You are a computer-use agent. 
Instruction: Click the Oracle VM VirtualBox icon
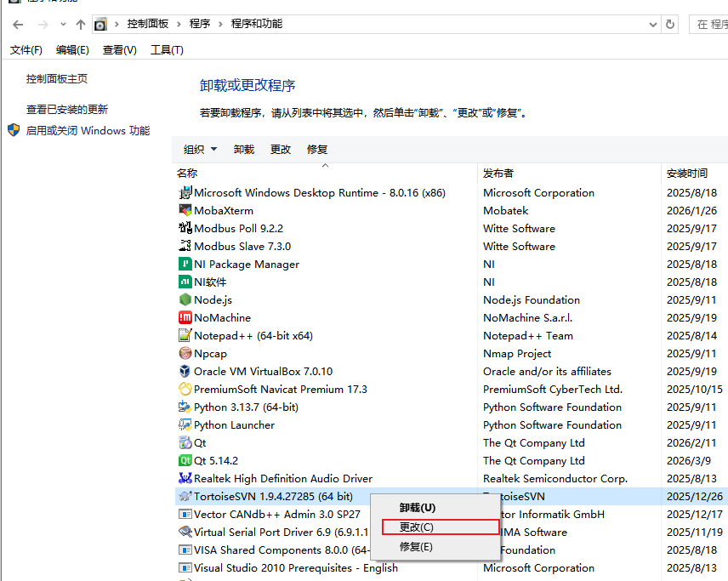(185, 371)
